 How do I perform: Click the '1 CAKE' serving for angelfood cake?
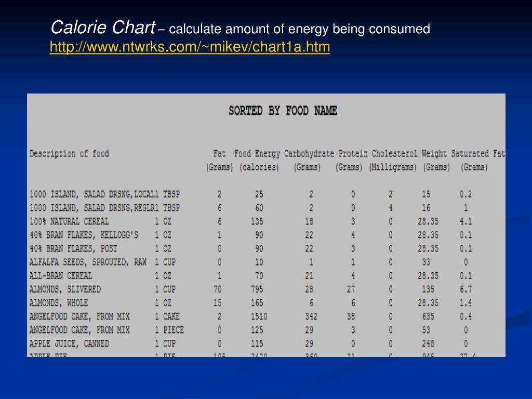167,316
